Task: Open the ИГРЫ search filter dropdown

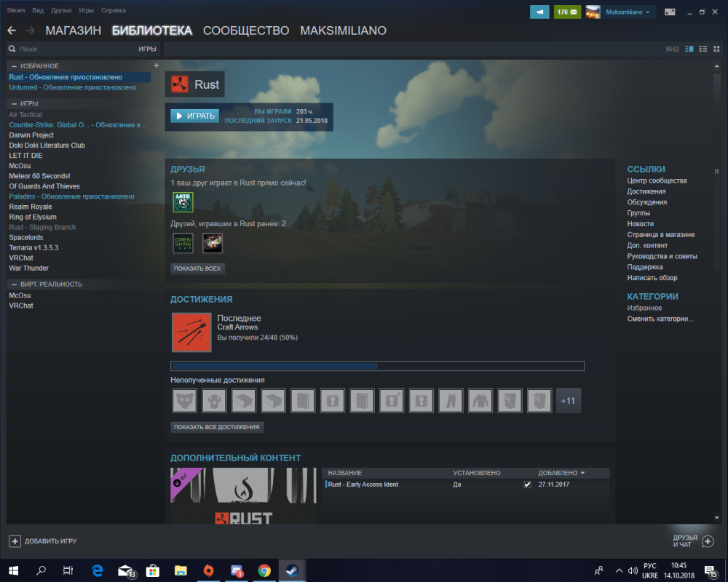Action: (147, 49)
